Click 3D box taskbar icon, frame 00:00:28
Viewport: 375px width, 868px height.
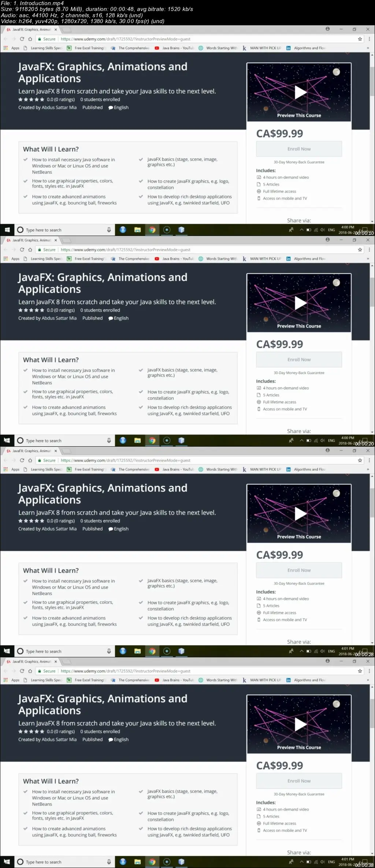coord(181,651)
